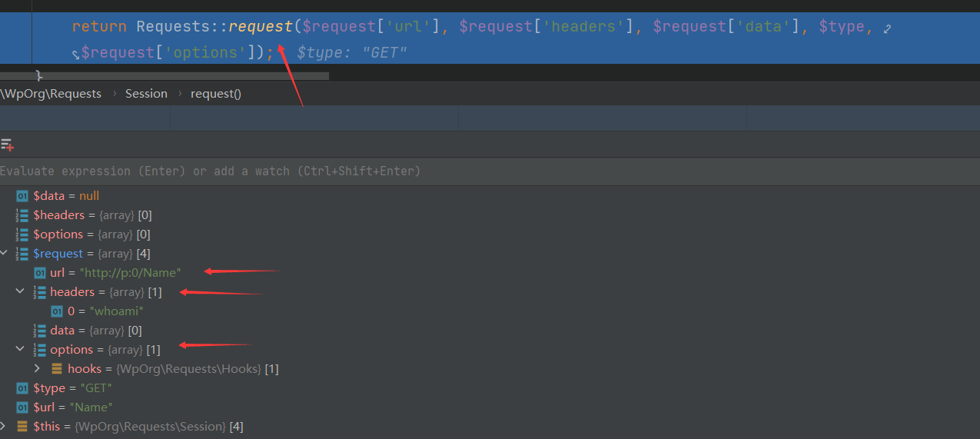The image size is (980, 439).
Task: Click the soft-wrap arrow icon ending the return line
Action: (887, 28)
